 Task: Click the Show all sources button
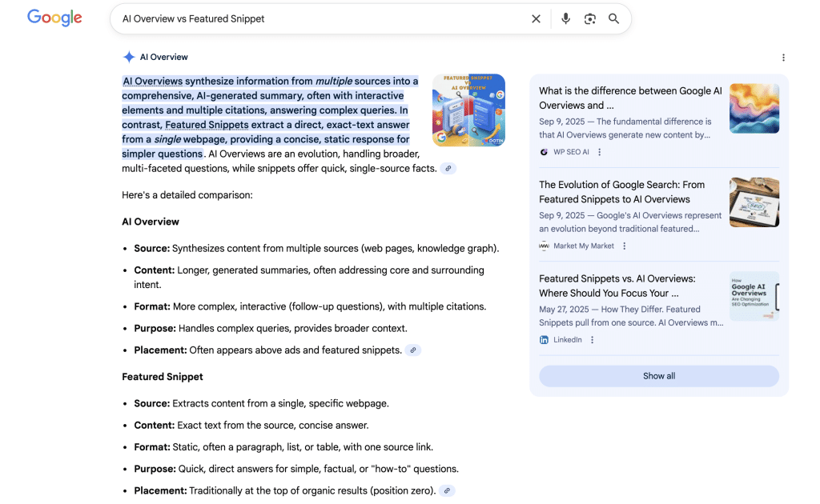[x=659, y=376]
